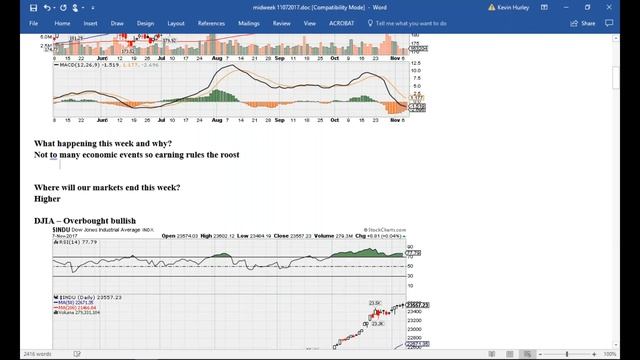Redo or repeat the last action
Viewport: 640px width, 360px height.
point(63,7)
